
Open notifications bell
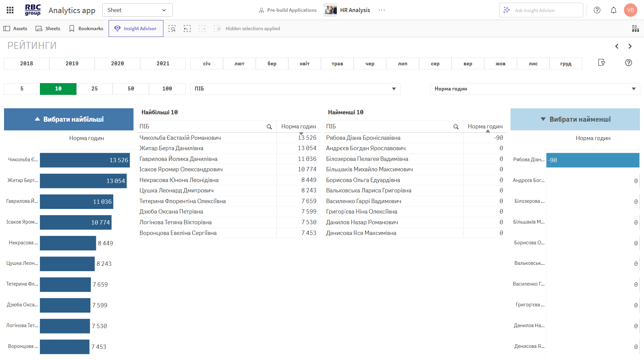click(613, 10)
